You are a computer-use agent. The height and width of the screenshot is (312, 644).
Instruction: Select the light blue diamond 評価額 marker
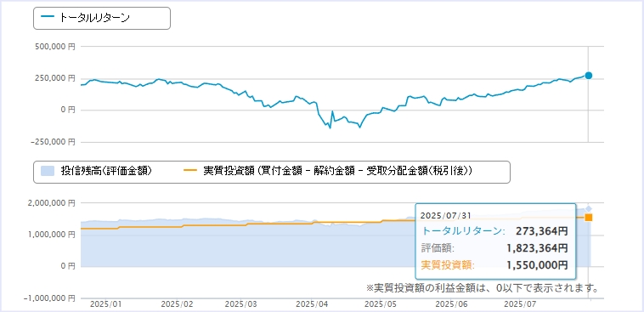pyautogui.click(x=589, y=209)
